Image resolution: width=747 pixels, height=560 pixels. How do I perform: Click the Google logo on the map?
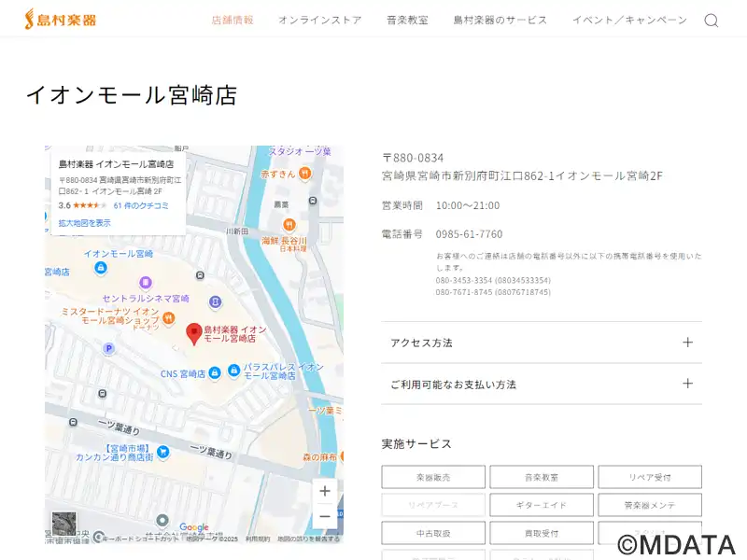194,527
